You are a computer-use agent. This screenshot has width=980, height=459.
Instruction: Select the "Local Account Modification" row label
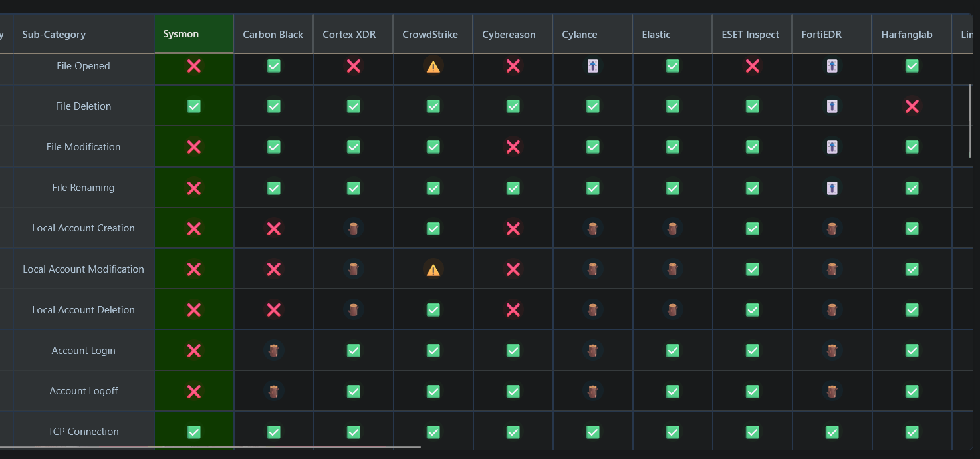pyautogui.click(x=84, y=269)
